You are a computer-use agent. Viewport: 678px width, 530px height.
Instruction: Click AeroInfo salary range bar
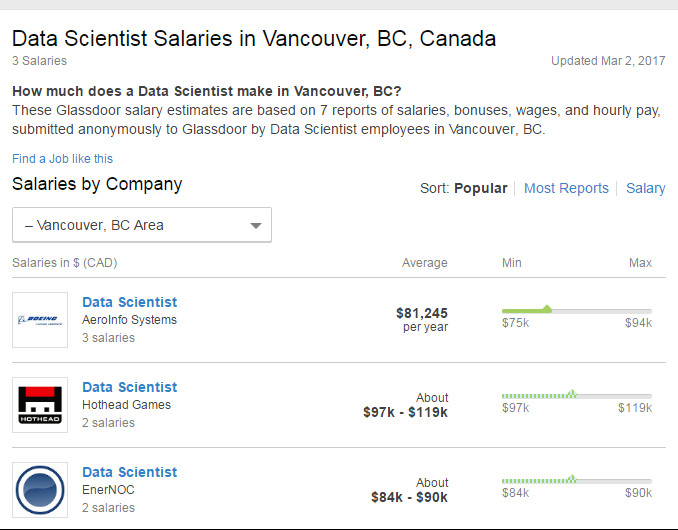[576, 310]
